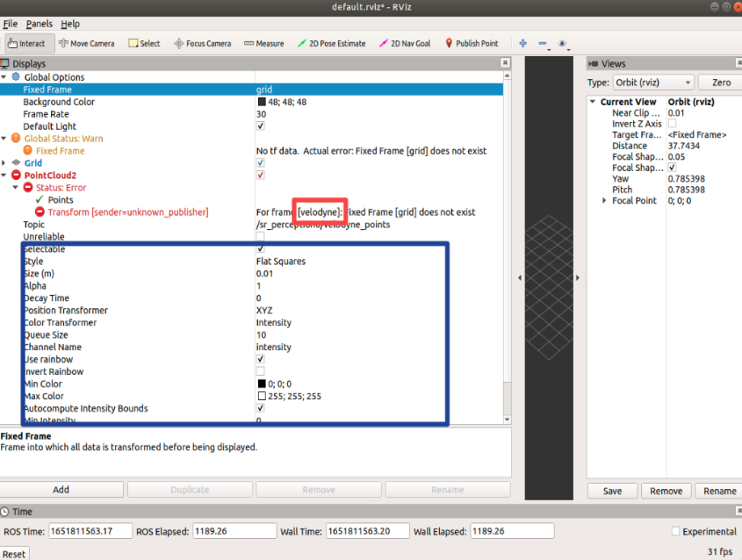Click the Global Options gear icon
Viewport: 742px width, 560px height.
(x=16, y=76)
